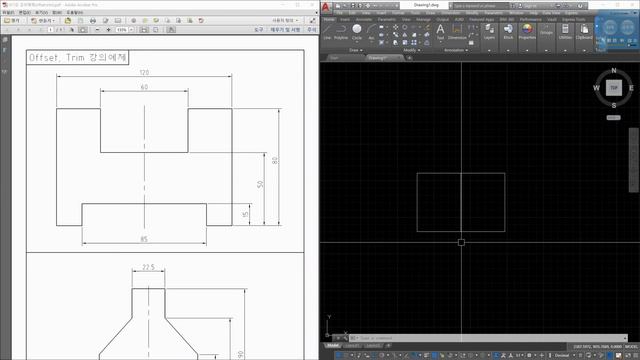Click the AutoCAD keyword search field
Screen dimensions: 640x360
click(480, 6)
